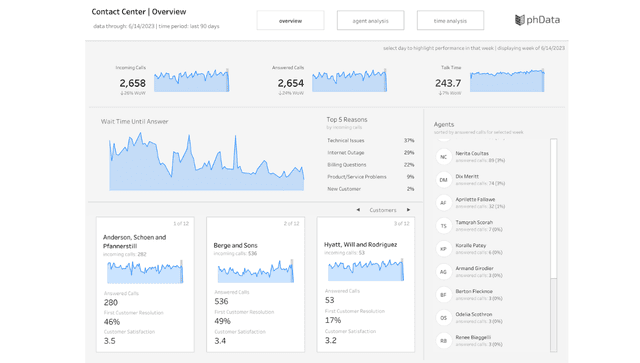Open Hyatt, Will and Rodriguez card
Viewport: 640px width, 363px height.
point(366,285)
